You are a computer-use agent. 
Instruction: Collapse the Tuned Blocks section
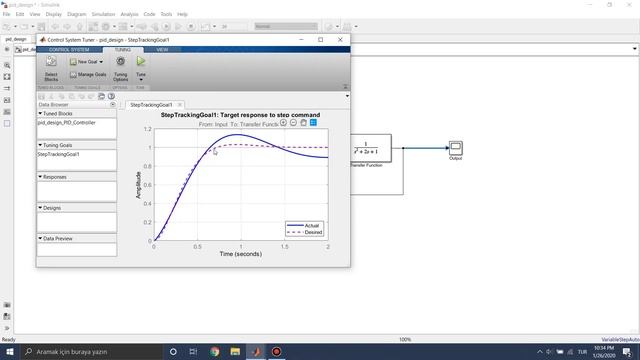(x=40, y=113)
